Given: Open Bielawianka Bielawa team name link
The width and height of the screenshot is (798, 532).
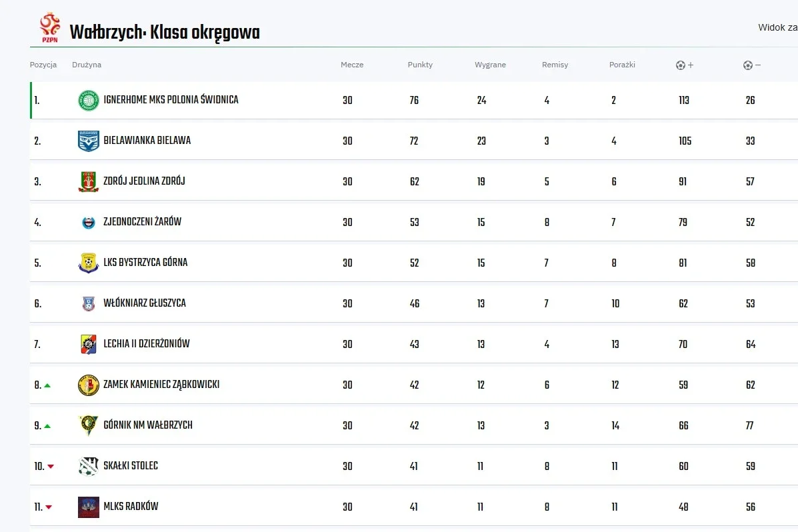Looking at the screenshot, I should 147,141.
